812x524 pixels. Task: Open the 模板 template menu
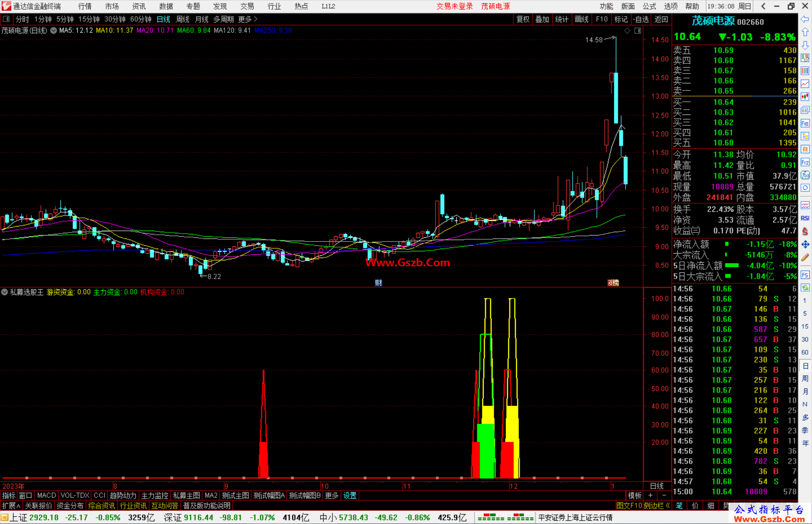pos(635,495)
